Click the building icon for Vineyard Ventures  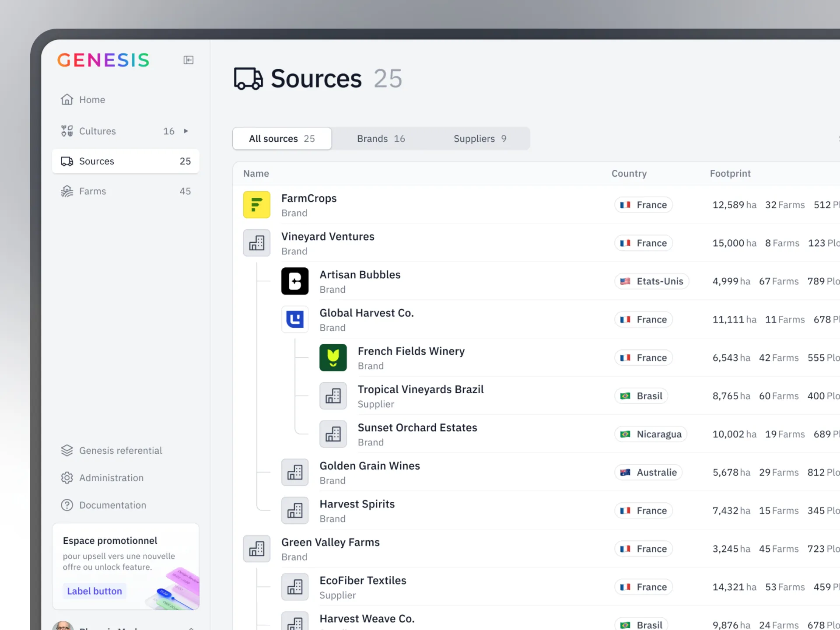point(257,243)
